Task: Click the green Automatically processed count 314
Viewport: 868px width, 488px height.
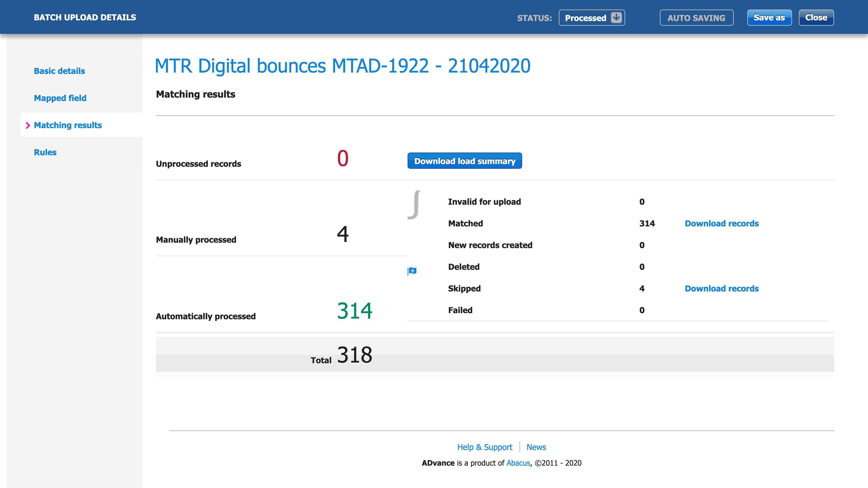Action: pos(354,310)
